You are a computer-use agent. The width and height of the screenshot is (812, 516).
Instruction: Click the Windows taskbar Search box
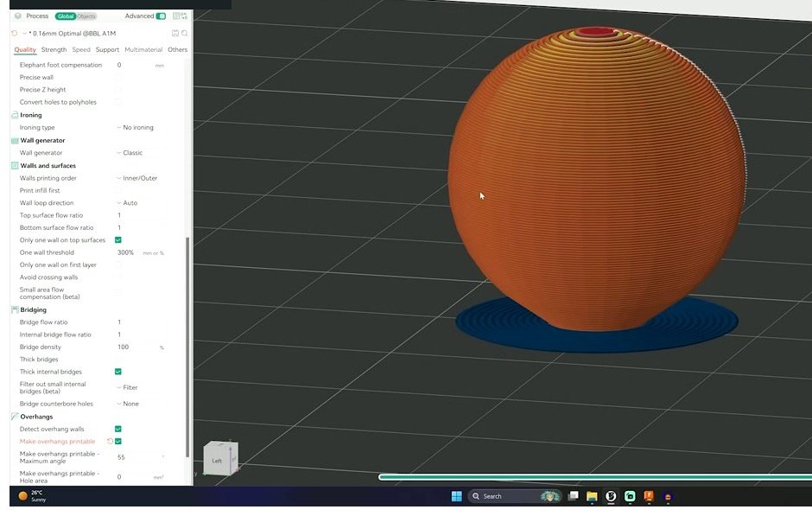515,496
